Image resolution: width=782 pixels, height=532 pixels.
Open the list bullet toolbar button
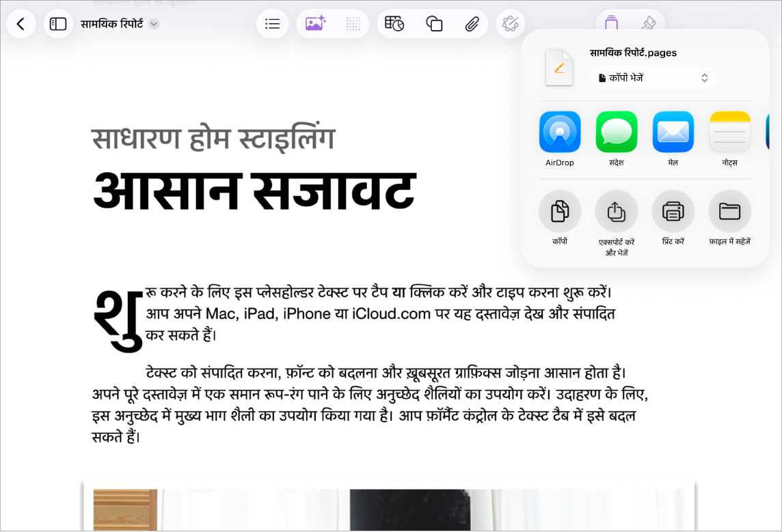pyautogui.click(x=272, y=24)
